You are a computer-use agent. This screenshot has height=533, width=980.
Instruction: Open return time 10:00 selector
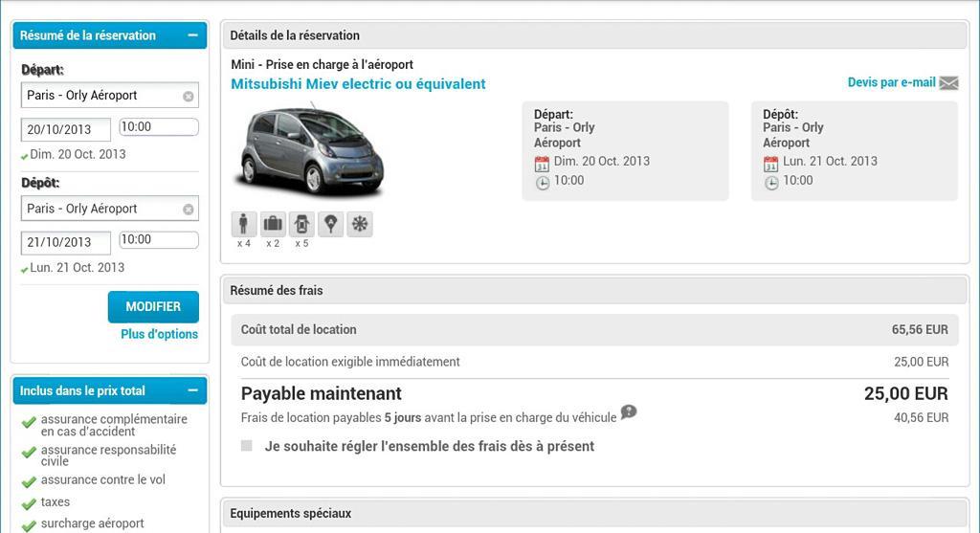coord(159,240)
